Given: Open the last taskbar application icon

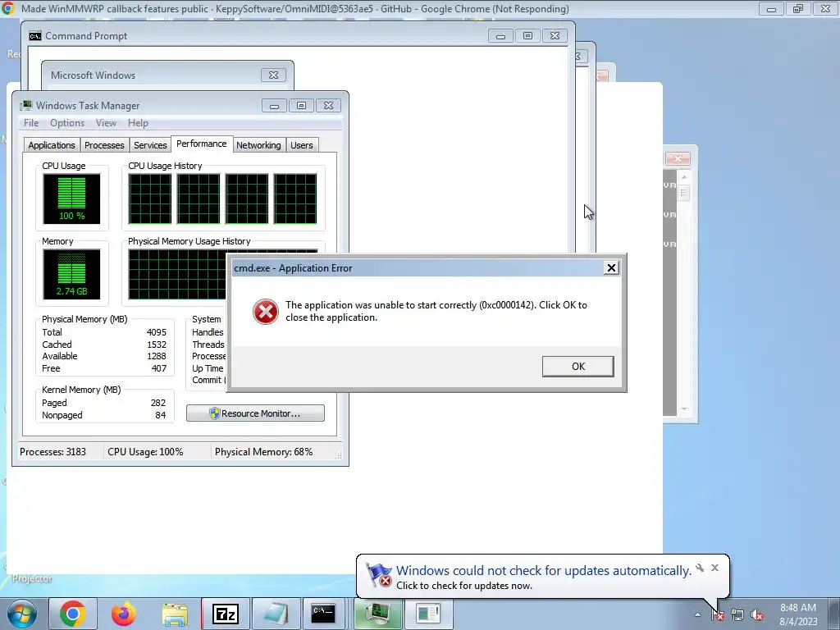Looking at the screenshot, I should click(428, 614).
